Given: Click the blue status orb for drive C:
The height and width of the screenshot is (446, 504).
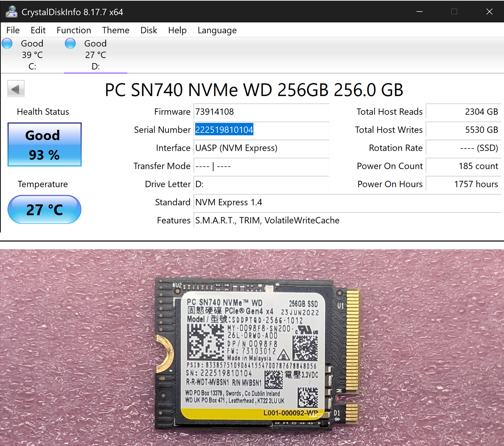Looking at the screenshot, I should (x=7, y=43).
